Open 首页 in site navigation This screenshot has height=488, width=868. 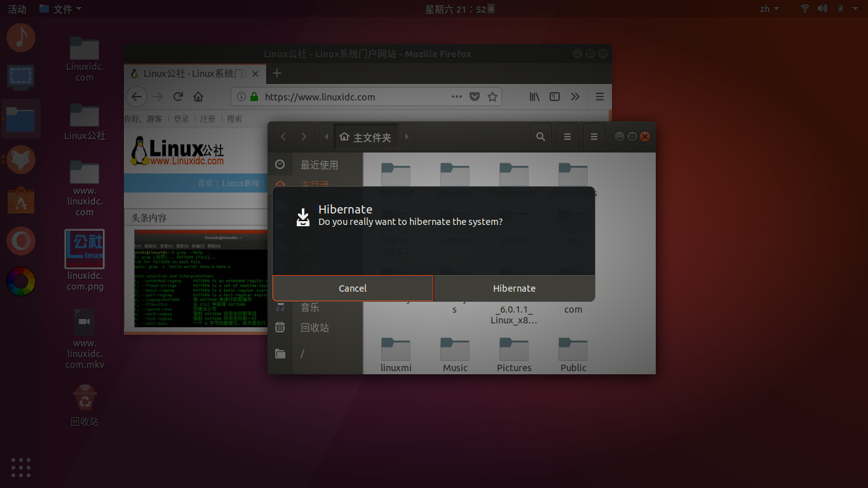tap(205, 183)
